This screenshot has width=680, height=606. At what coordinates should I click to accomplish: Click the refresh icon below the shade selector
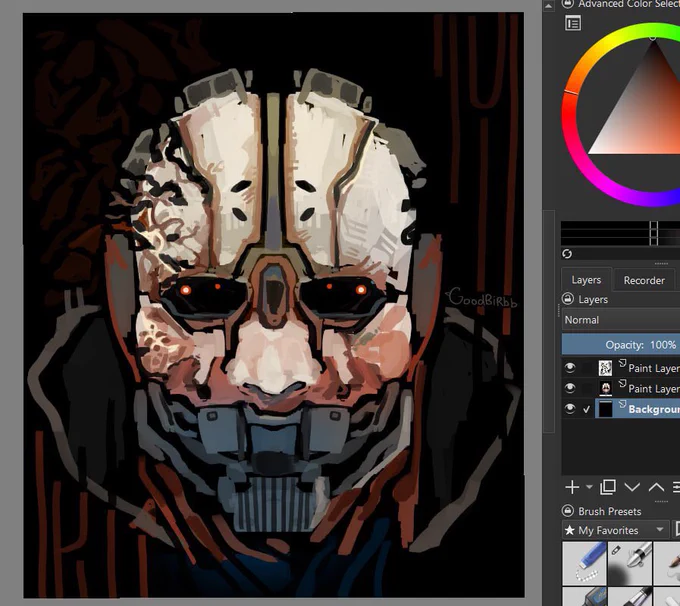pyautogui.click(x=567, y=254)
